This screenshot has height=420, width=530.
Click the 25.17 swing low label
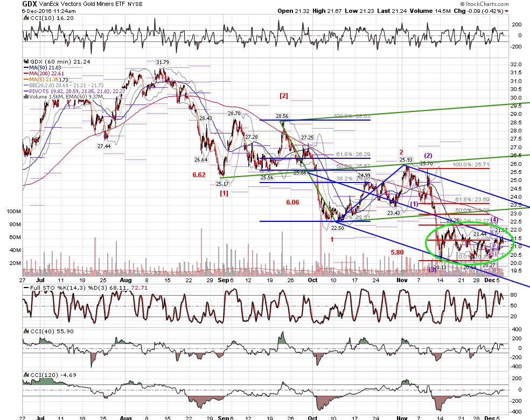pos(222,184)
